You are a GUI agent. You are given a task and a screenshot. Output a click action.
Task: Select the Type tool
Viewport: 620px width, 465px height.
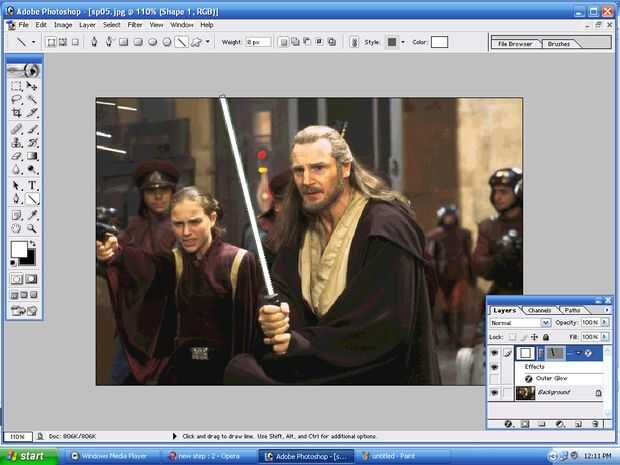(32, 185)
